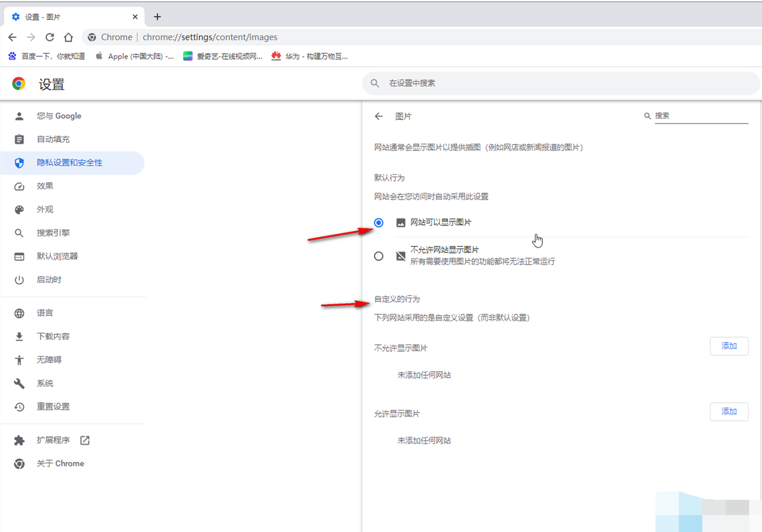Viewport: 762px width, 532px height.
Task: Select 网站可以显示图片 radio button
Action: point(379,223)
